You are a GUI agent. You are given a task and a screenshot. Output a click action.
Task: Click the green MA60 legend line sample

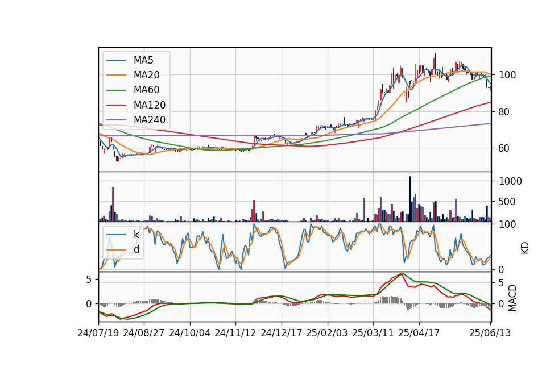click(x=116, y=90)
